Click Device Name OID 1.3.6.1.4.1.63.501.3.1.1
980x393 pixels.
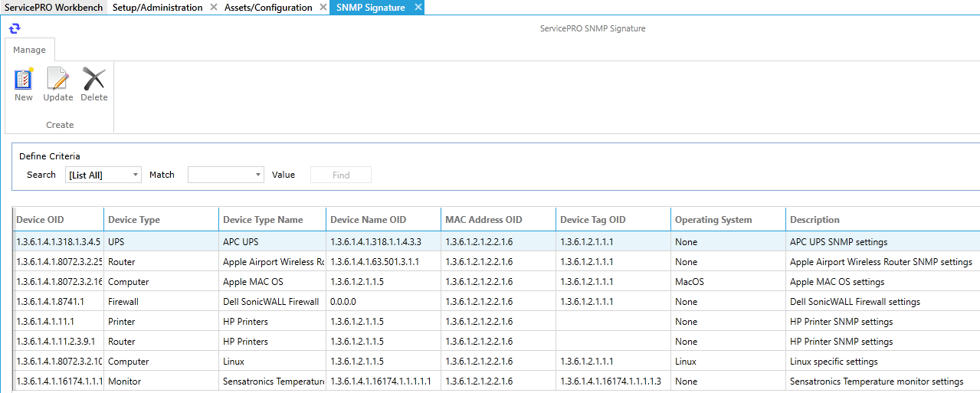pos(383,261)
